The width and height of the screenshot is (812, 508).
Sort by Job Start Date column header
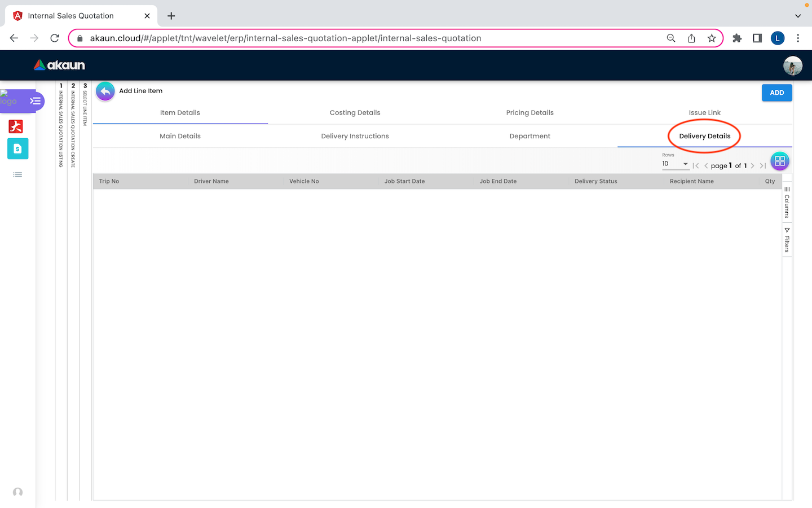(405, 181)
